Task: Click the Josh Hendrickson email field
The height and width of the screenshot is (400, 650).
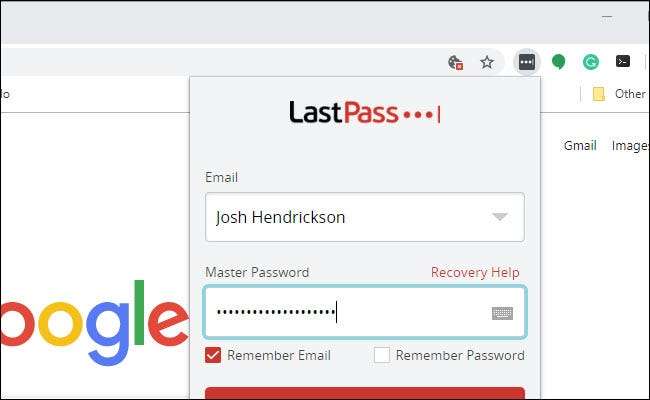Action: tap(365, 217)
